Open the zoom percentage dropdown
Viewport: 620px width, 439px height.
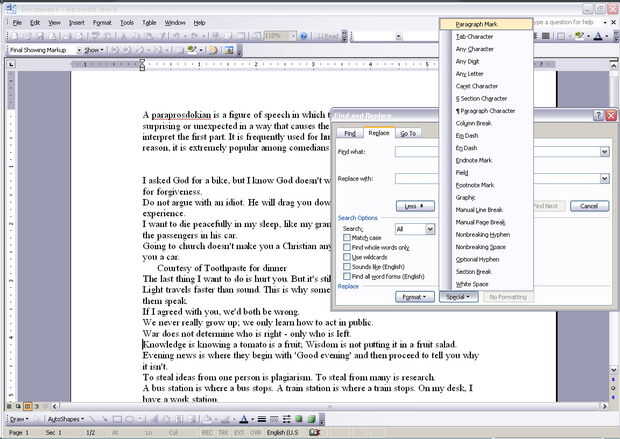[x=293, y=36]
